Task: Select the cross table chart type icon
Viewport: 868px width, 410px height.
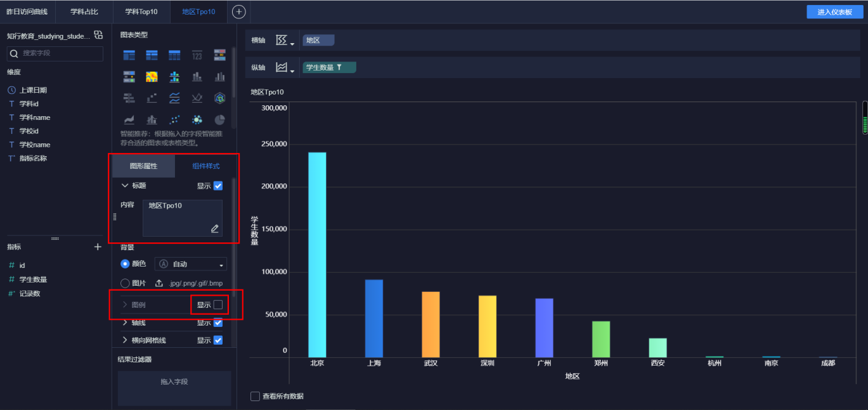Action: [129, 55]
